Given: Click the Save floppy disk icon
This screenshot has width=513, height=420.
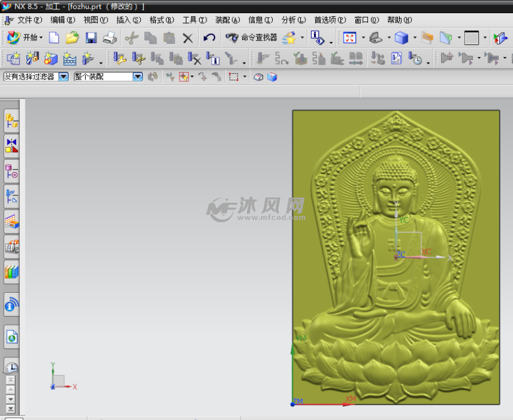Looking at the screenshot, I should 91,38.
